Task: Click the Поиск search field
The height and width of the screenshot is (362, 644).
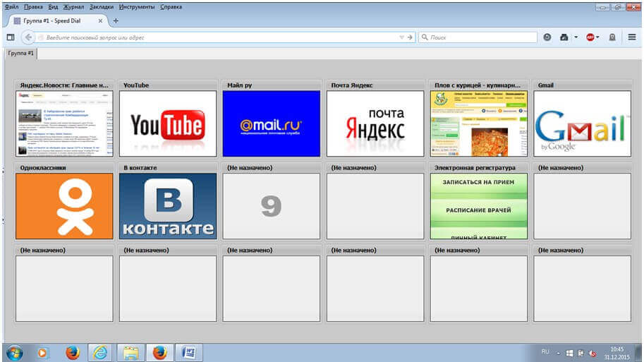Action: click(x=480, y=37)
